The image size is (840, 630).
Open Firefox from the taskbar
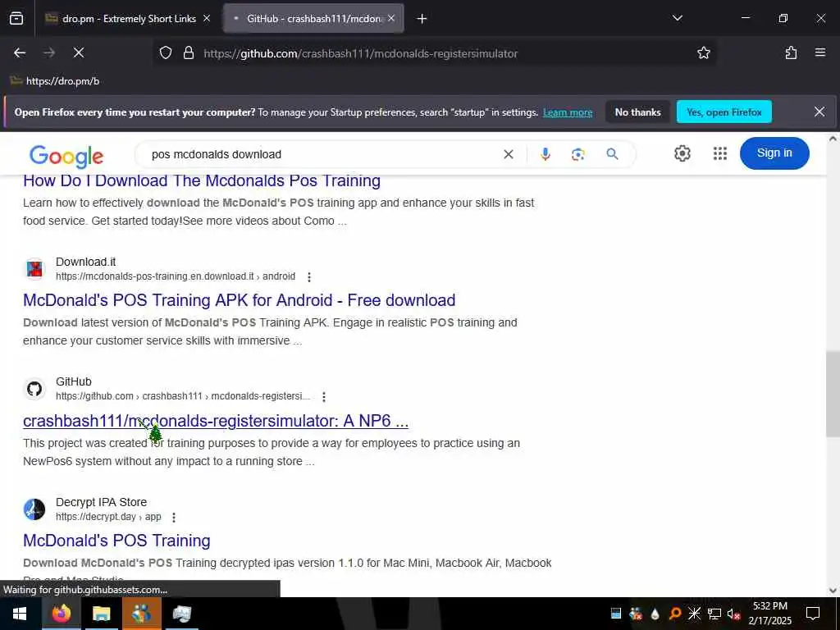[x=61, y=614]
